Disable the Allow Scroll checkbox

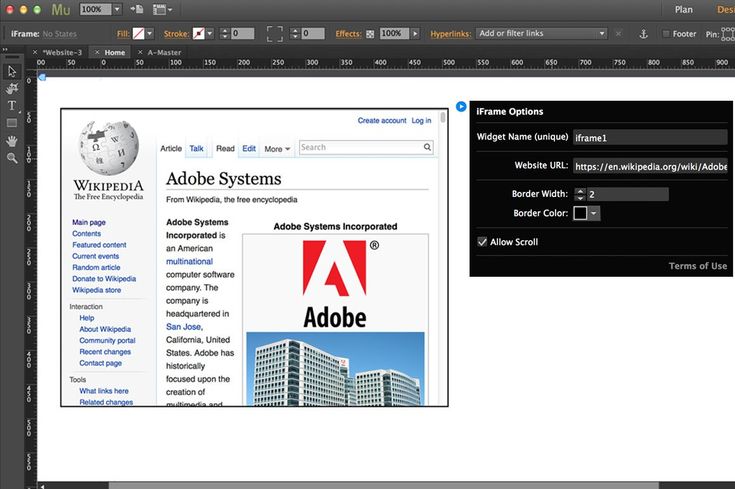[482, 242]
